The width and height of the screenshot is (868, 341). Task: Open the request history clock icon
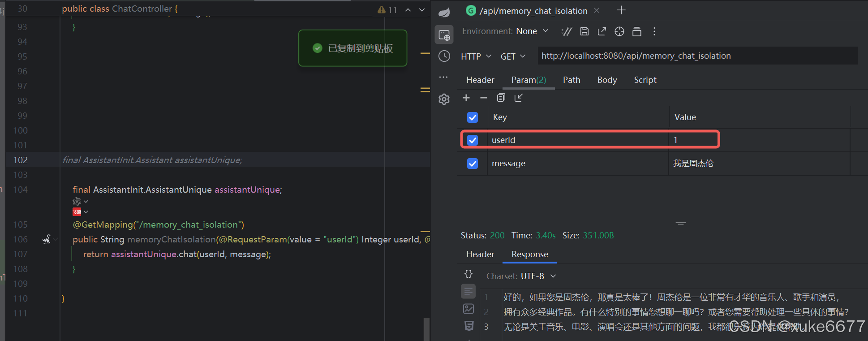pyautogui.click(x=444, y=56)
